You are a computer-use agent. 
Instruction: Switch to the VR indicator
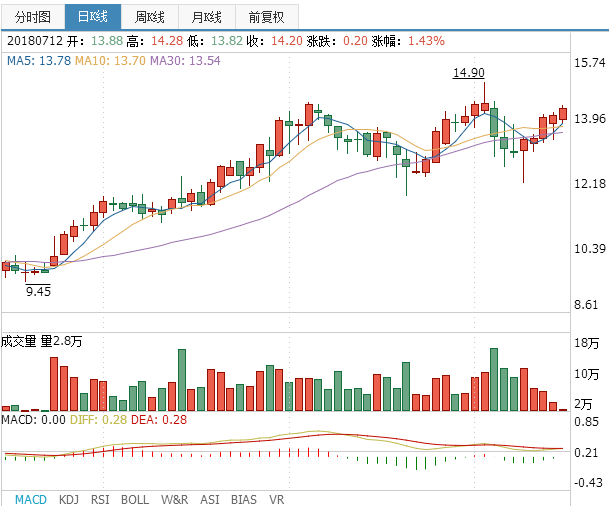(277, 499)
